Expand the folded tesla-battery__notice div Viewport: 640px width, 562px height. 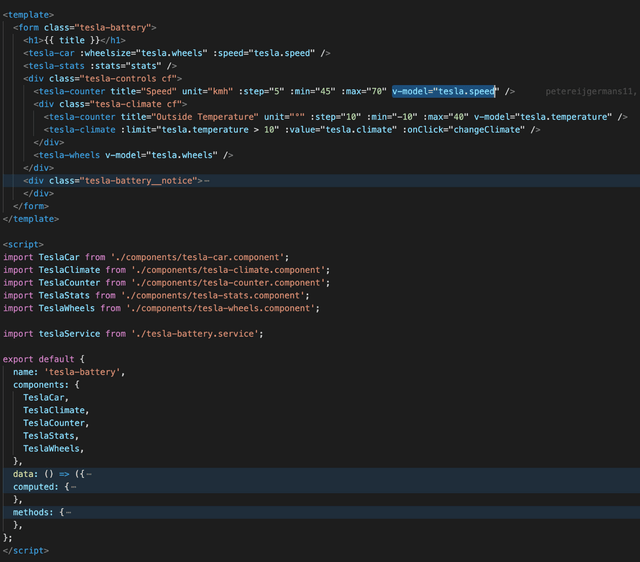[x=207, y=181]
